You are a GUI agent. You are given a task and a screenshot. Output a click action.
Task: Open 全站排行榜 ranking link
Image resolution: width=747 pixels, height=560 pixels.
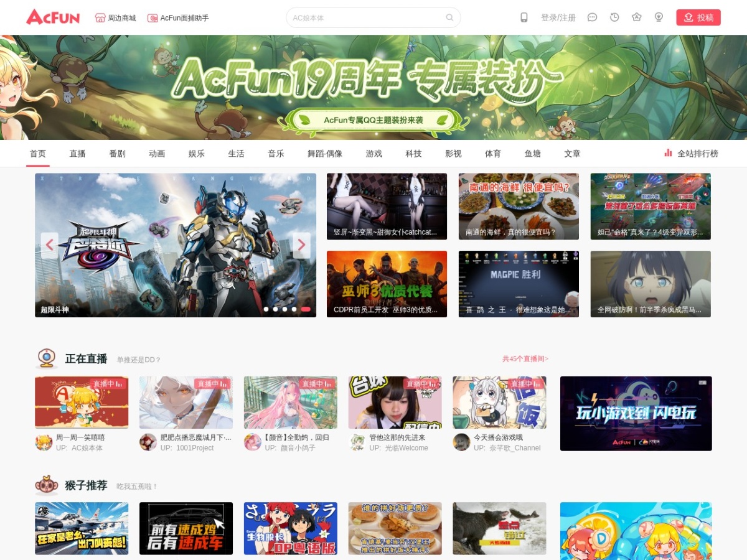[691, 153]
